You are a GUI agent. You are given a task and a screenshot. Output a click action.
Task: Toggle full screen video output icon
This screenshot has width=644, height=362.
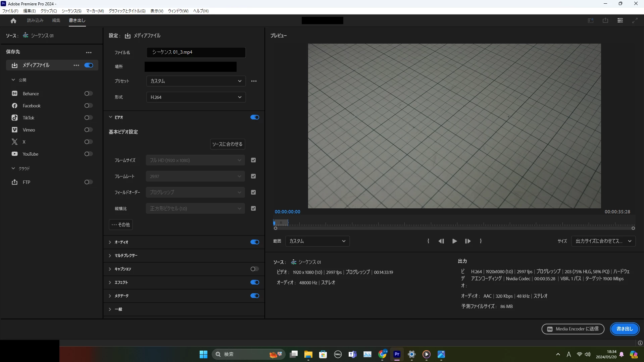pos(635,20)
